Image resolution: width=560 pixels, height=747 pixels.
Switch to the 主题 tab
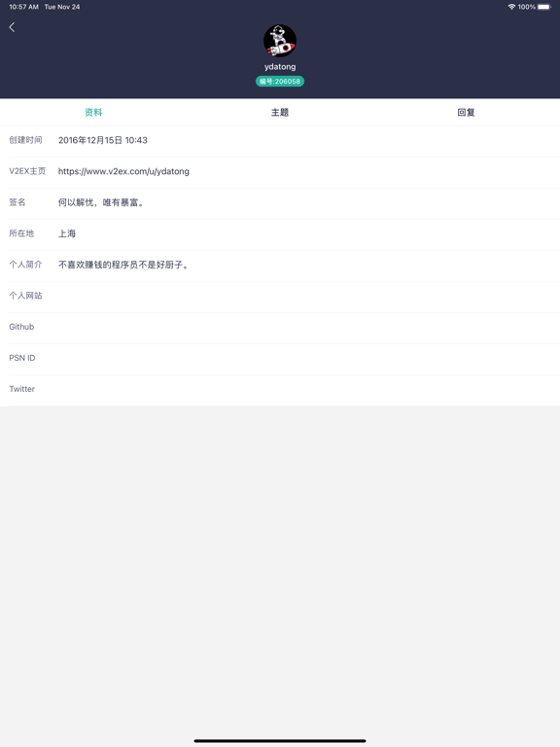point(280,113)
